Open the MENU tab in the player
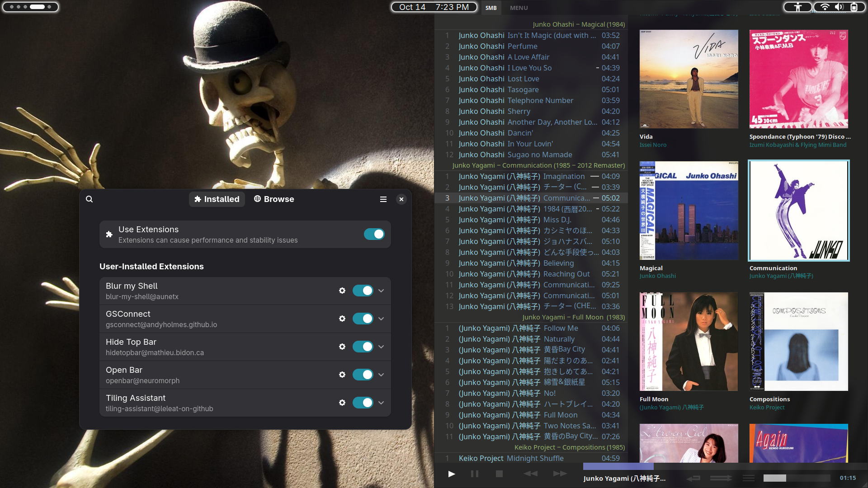Screen dimensions: 868x488 click(x=519, y=8)
